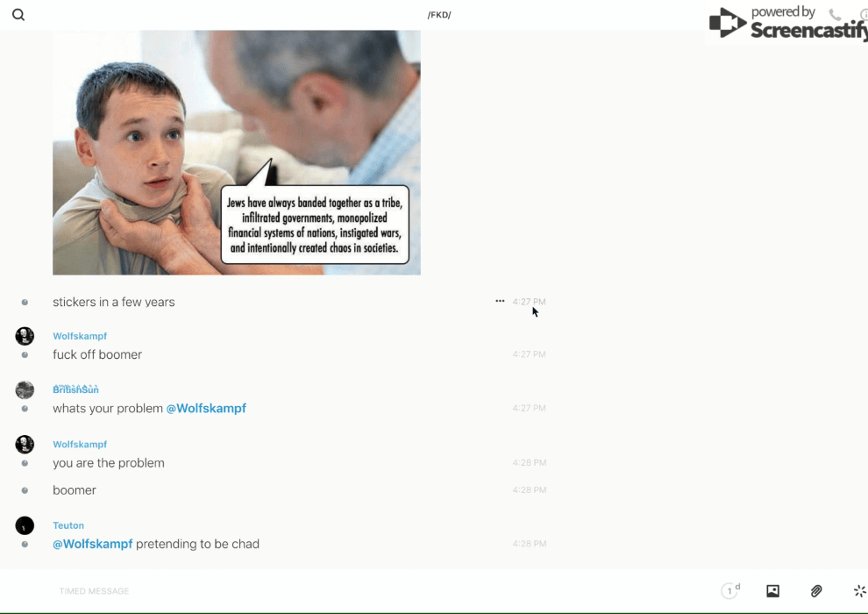Click the BritishSun username label
The height and width of the screenshot is (614, 868).
click(75, 389)
